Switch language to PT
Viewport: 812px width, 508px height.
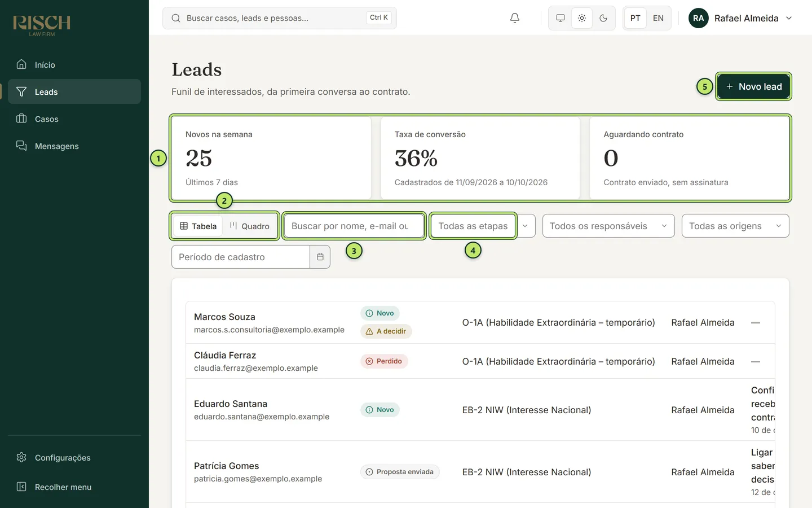(x=636, y=18)
